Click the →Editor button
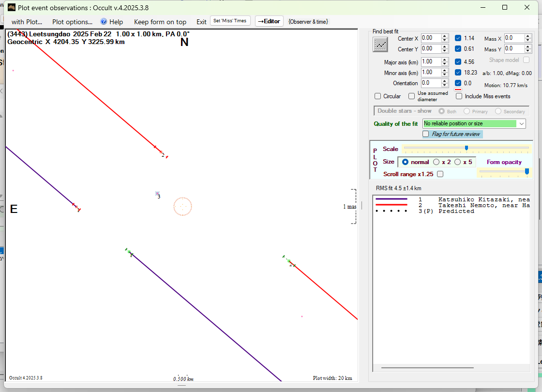Image resolution: width=542 pixels, height=392 pixels. tap(269, 21)
